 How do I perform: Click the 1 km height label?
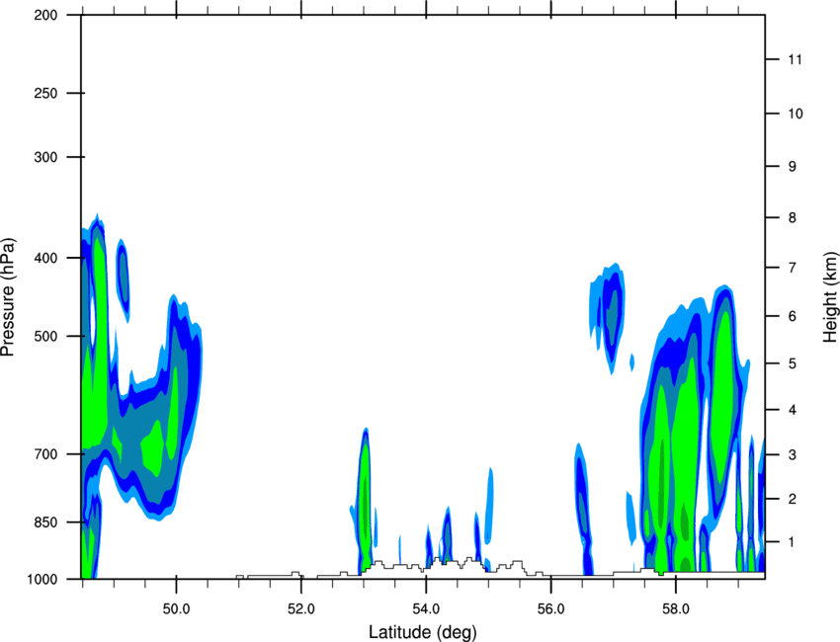pyautogui.click(x=793, y=542)
